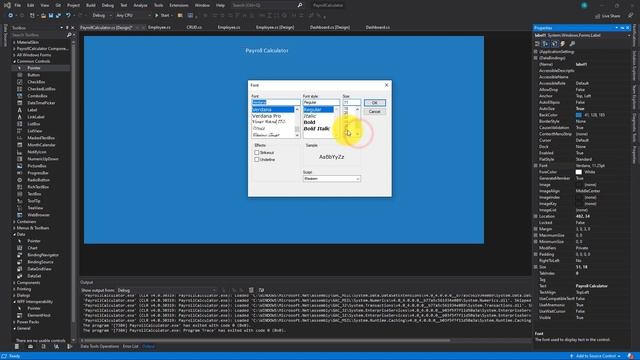The image size is (640, 360).
Task: Open the Error List tab at bottom
Action: point(131,346)
